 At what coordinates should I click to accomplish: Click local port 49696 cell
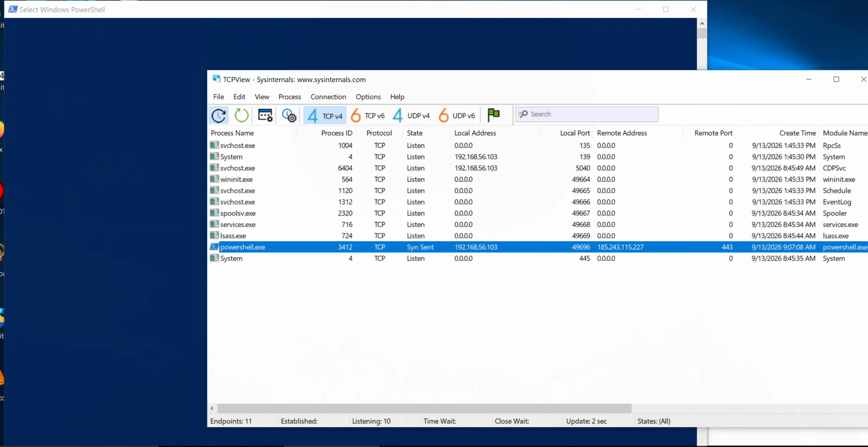pos(581,247)
